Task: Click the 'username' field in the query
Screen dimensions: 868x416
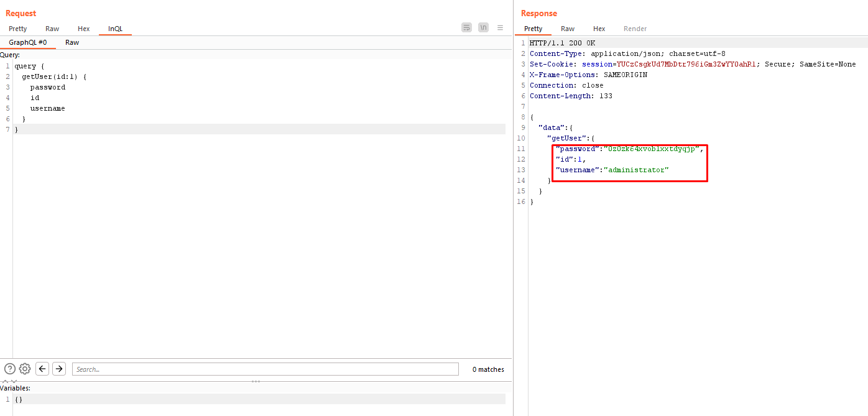Action: (48, 108)
